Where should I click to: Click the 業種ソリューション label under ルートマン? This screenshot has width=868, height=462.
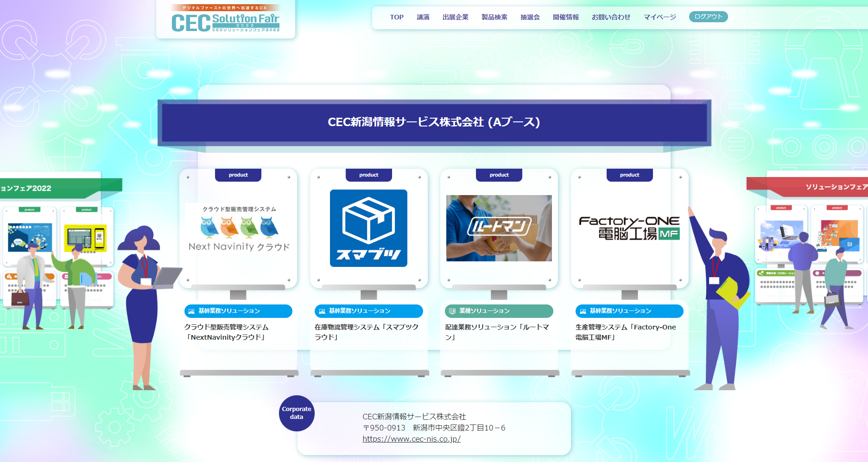click(x=499, y=311)
